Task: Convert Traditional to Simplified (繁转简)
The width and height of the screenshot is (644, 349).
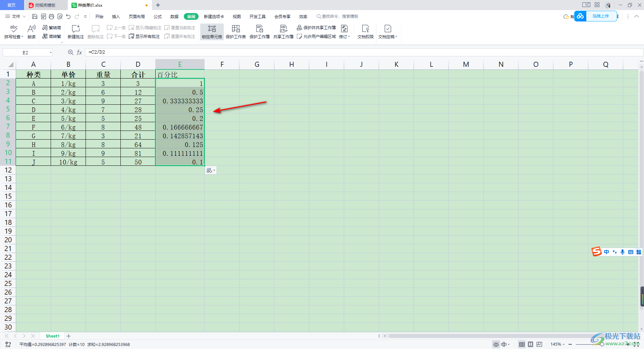Action: (x=52, y=28)
